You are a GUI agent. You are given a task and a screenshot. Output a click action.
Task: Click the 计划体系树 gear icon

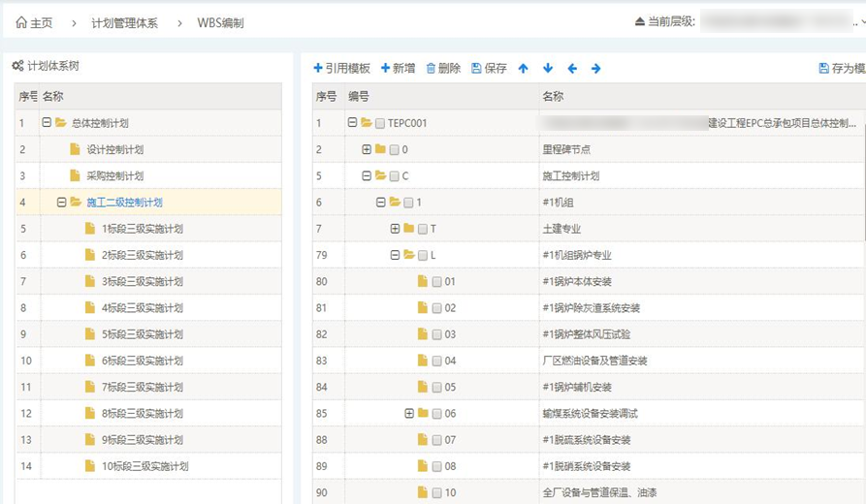click(17, 66)
